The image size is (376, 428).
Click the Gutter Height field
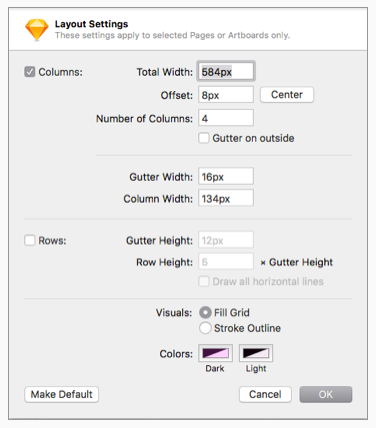click(226, 240)
